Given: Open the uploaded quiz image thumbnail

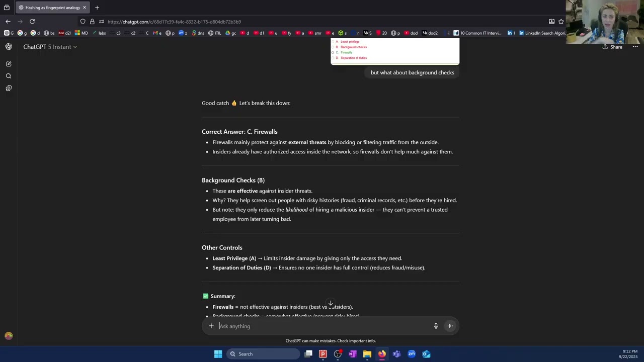Looking at the screenshot, I should pyautogui.click(x=395, y=51).
